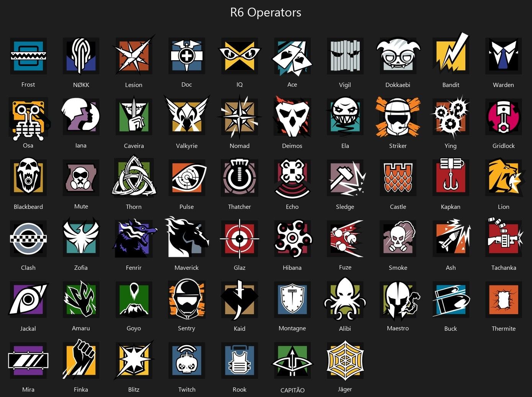Choose the Fenrir wolf icon
Image resolution: width=532 pixels, height=397 pixels.
pos(134,238)
